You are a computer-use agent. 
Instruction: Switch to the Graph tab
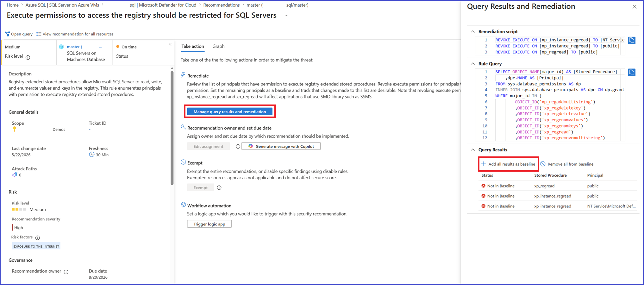[x=218, y=46]
